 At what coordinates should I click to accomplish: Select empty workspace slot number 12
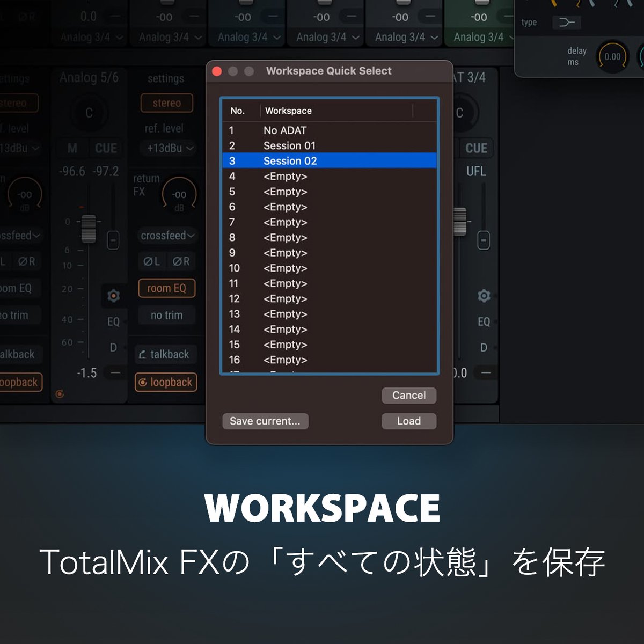point(330,298)
